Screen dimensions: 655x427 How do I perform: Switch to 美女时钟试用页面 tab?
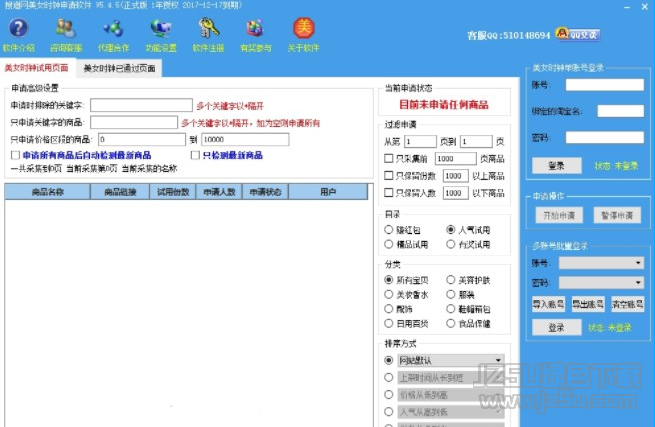point(37,68)
